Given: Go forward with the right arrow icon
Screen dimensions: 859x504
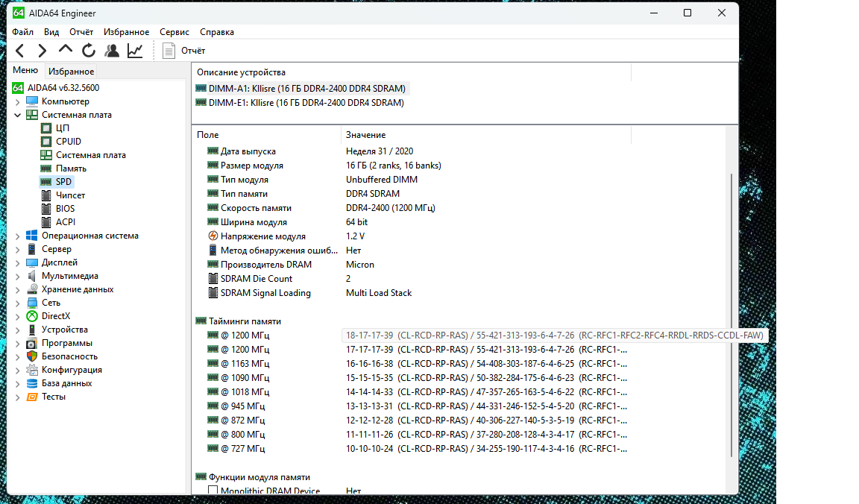Looking at the screenshot, I should 43,51.
